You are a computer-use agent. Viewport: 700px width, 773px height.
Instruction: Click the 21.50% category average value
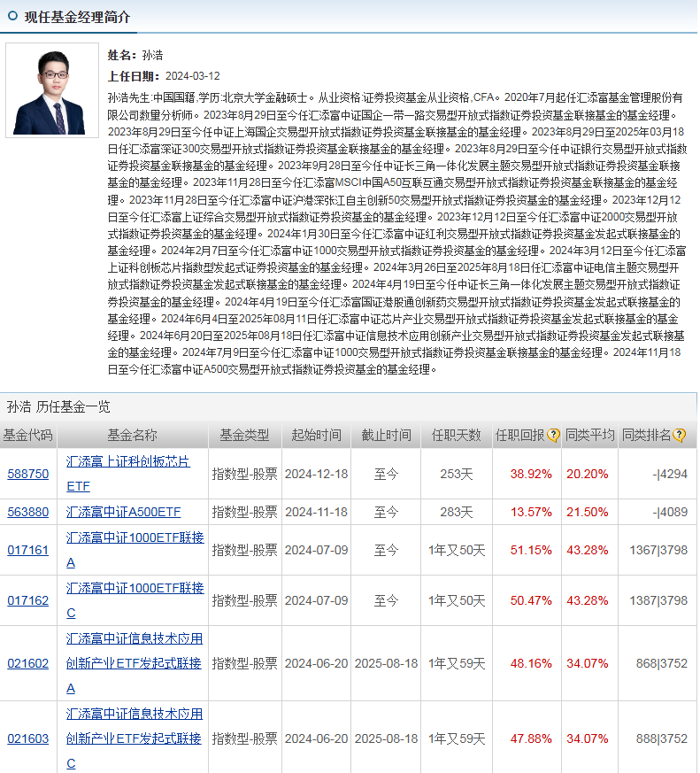coord(588,512)
